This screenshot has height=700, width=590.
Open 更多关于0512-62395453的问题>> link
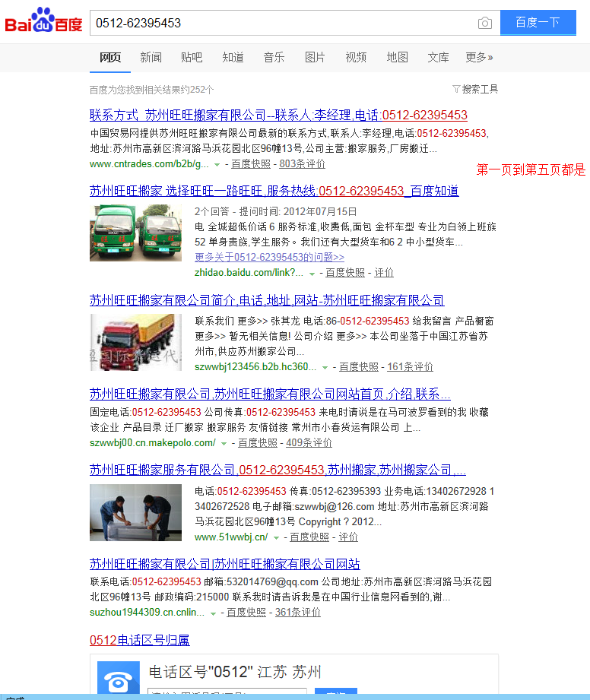[269, 257]
